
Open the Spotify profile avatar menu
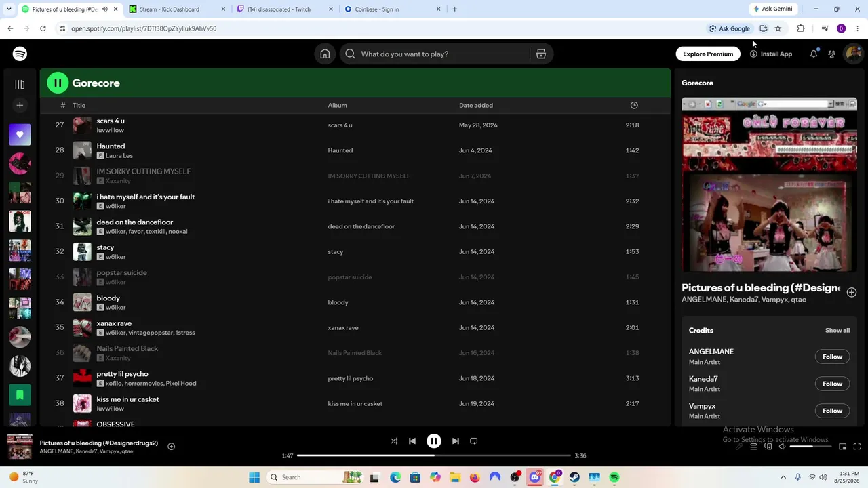point(852,54)
